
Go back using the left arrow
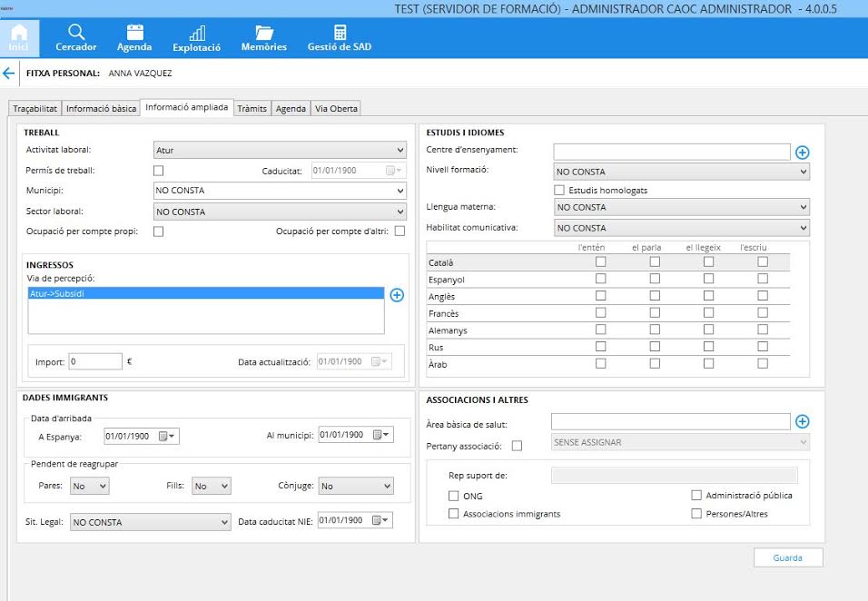(9, 74)
